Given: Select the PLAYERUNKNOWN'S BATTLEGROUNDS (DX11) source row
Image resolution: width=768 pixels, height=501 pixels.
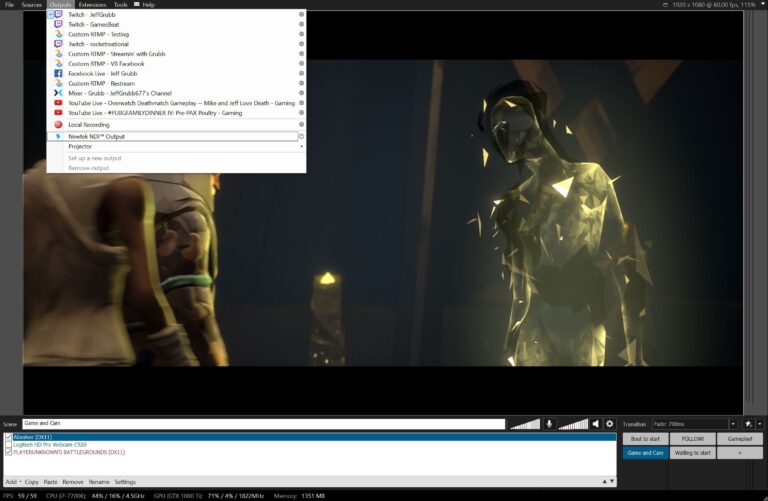Looking at the screenshot, I should [310, 452].
